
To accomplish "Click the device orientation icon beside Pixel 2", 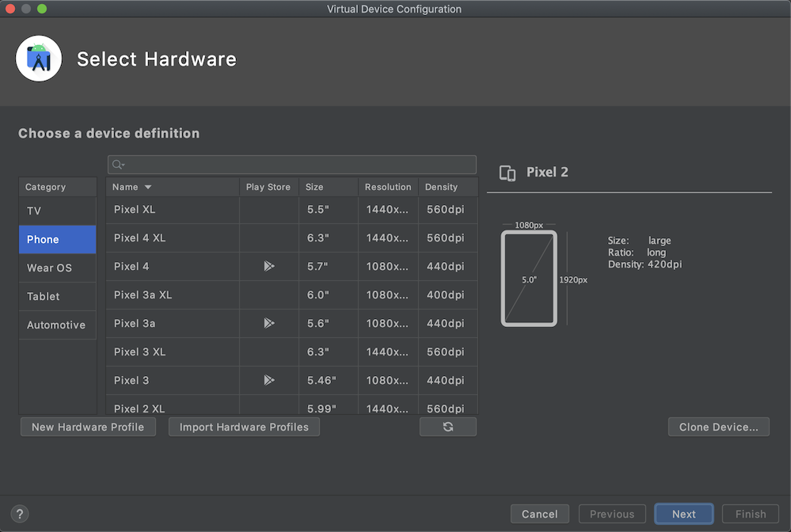I will point(508,173).
